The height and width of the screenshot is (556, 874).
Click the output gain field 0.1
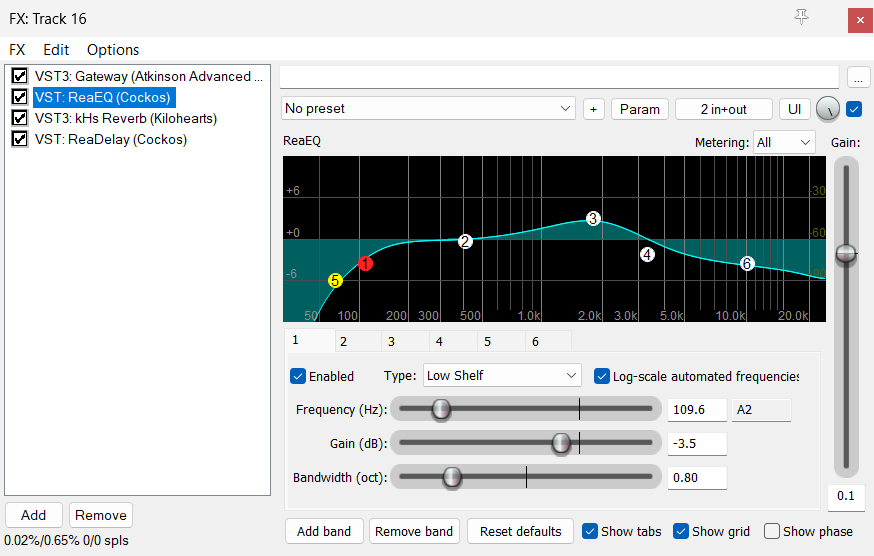pos(846,496)
